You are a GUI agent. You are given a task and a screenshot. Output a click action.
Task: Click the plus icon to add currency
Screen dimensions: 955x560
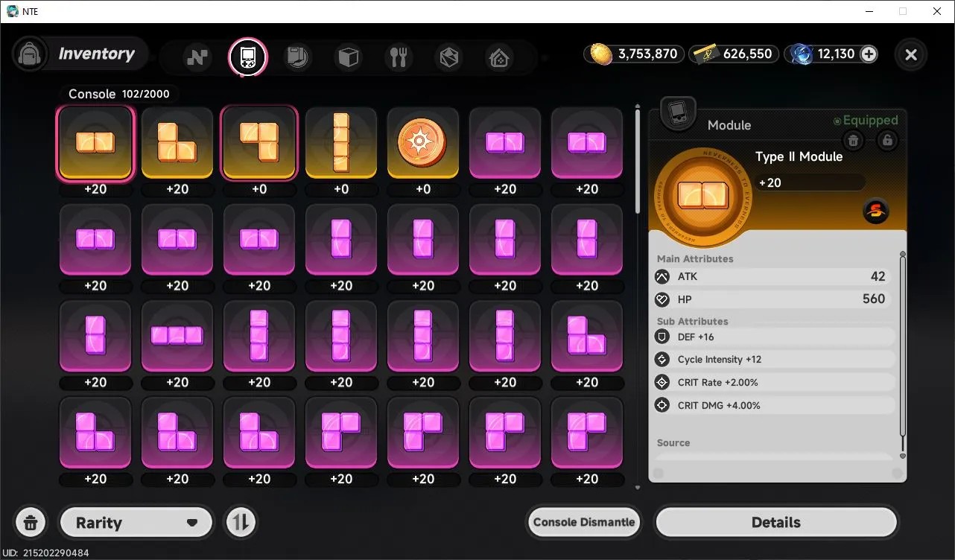coord(869,54)
